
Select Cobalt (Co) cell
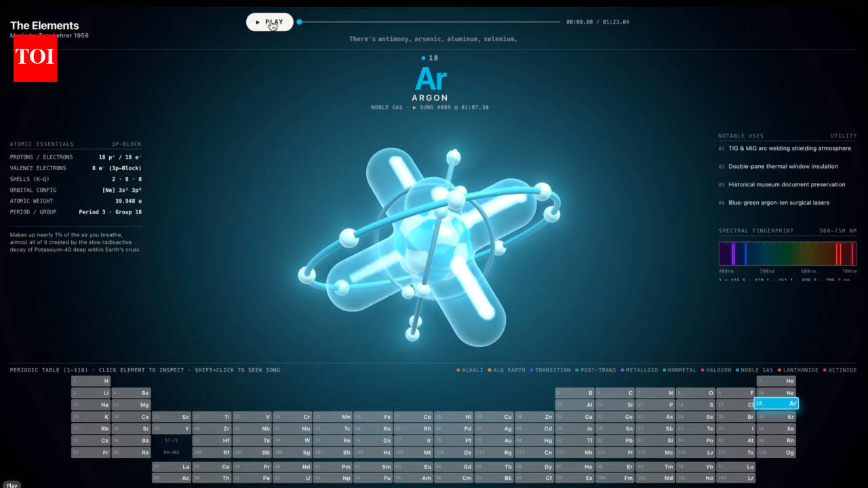413,417
